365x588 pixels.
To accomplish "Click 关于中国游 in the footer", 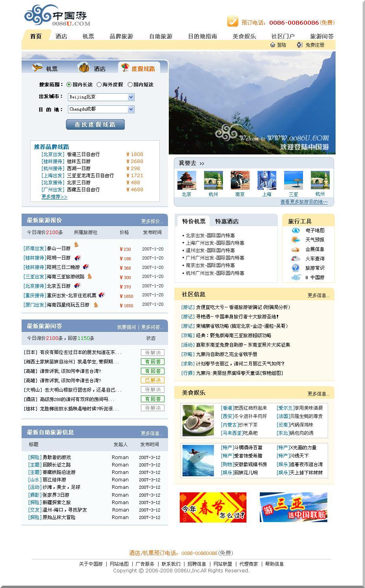I will (x=91, y=564).
